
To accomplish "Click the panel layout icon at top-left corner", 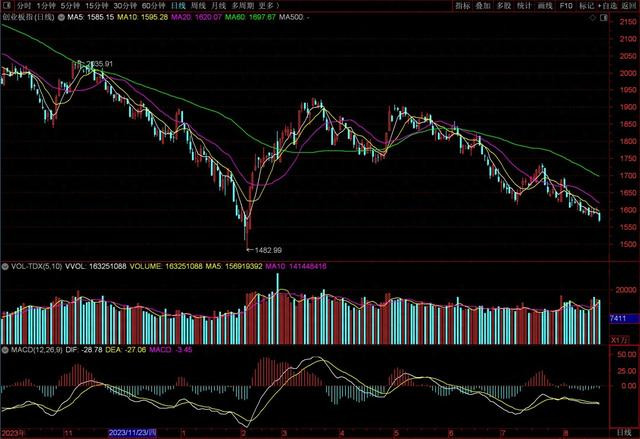I will (x=8, y=6).
